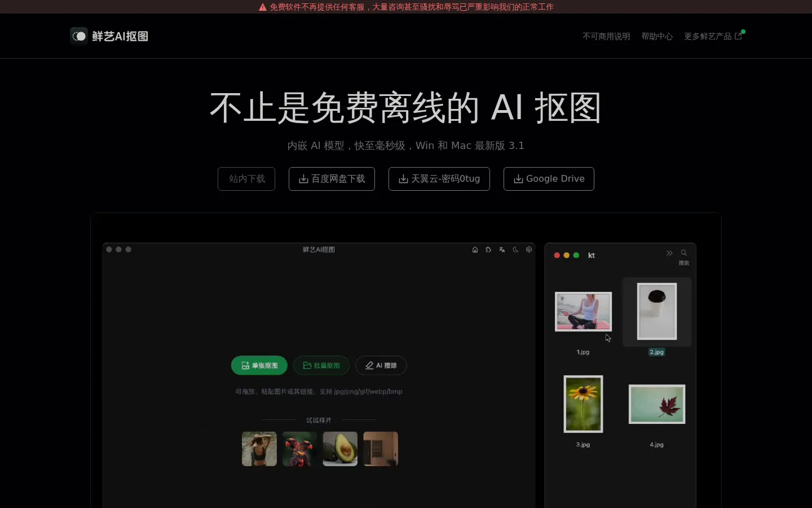The width and height of the screenshot is (812, 508).
Task: Try the red parrots sample photo
Action: point(299,449)
